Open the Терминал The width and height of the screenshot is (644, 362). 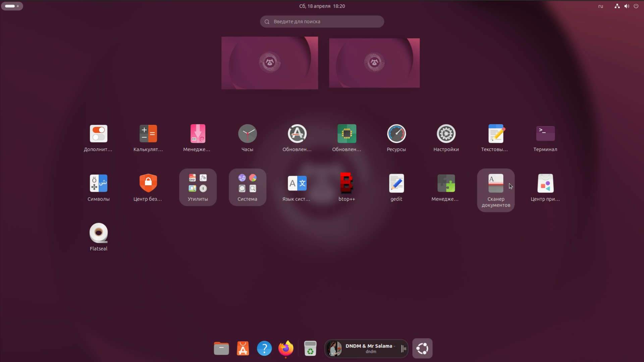point(545,134)
